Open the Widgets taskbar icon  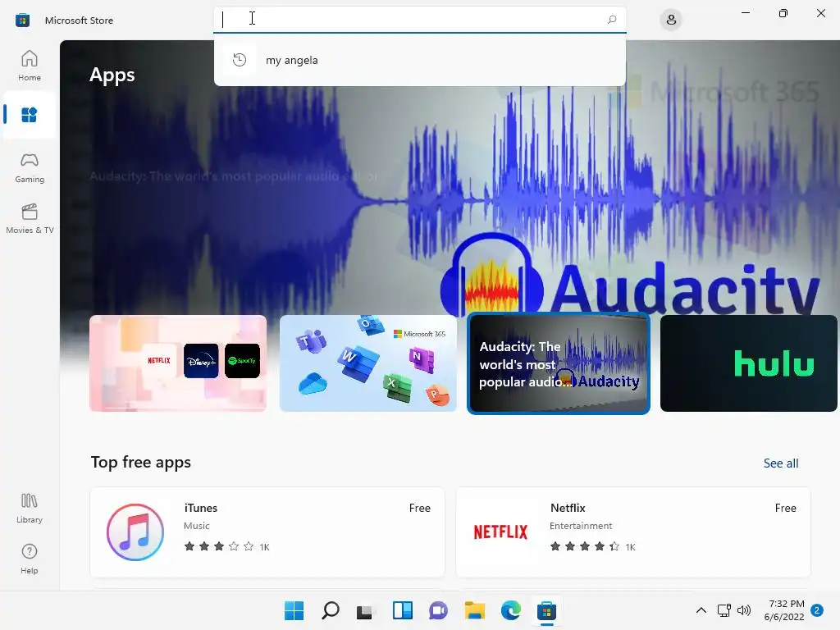click(402, 610)
